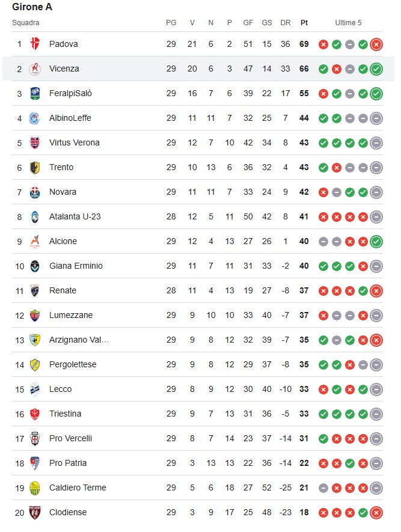Click the Pro Patria team row name

coord(68,463)
